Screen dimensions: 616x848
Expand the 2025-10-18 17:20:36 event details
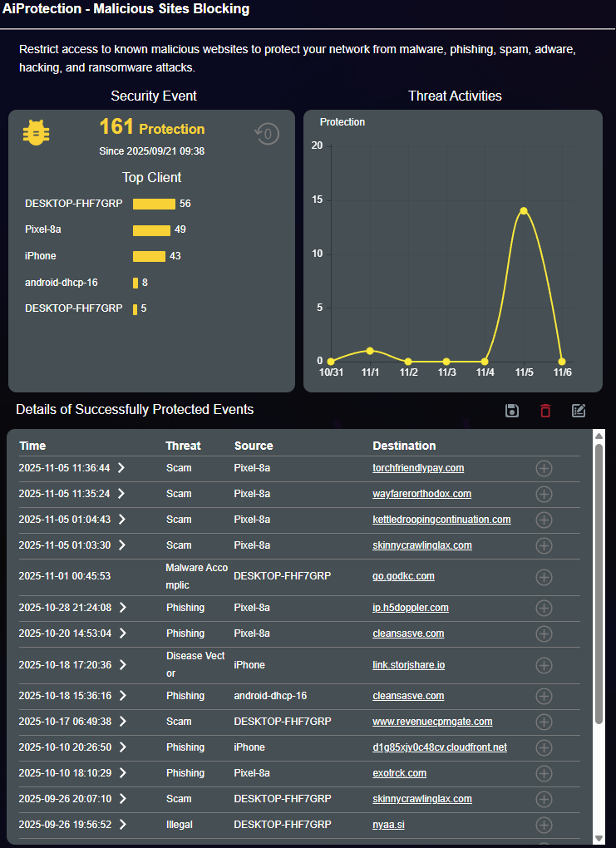click(x=121, y=665)
